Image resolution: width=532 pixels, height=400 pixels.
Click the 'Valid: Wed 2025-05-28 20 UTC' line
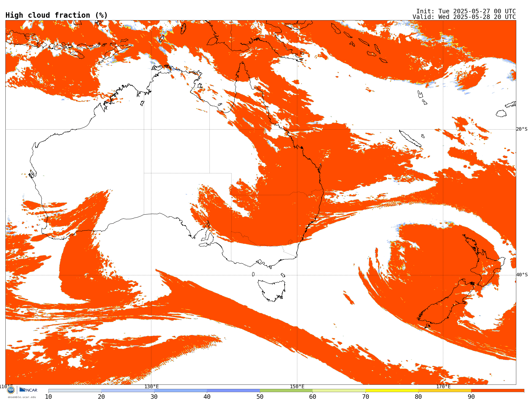pos(464,17)
